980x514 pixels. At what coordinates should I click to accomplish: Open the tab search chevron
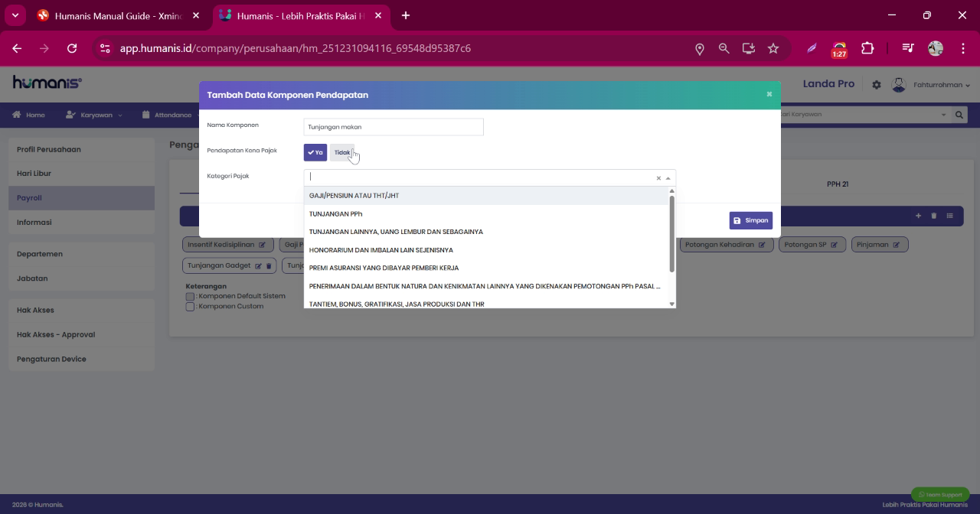[15, 15]
